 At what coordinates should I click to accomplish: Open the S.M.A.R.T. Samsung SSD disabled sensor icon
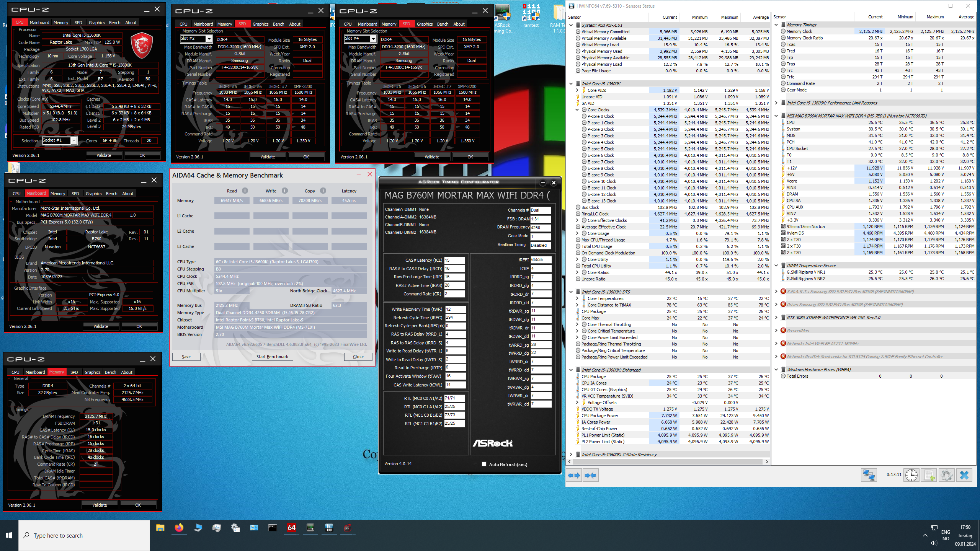tap(783, 292)
